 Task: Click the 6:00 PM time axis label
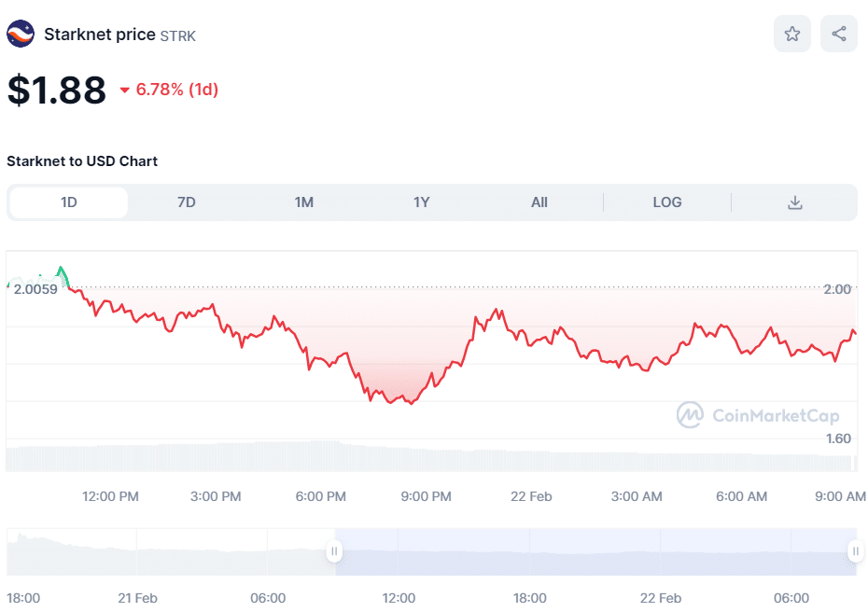pos(320,497)
